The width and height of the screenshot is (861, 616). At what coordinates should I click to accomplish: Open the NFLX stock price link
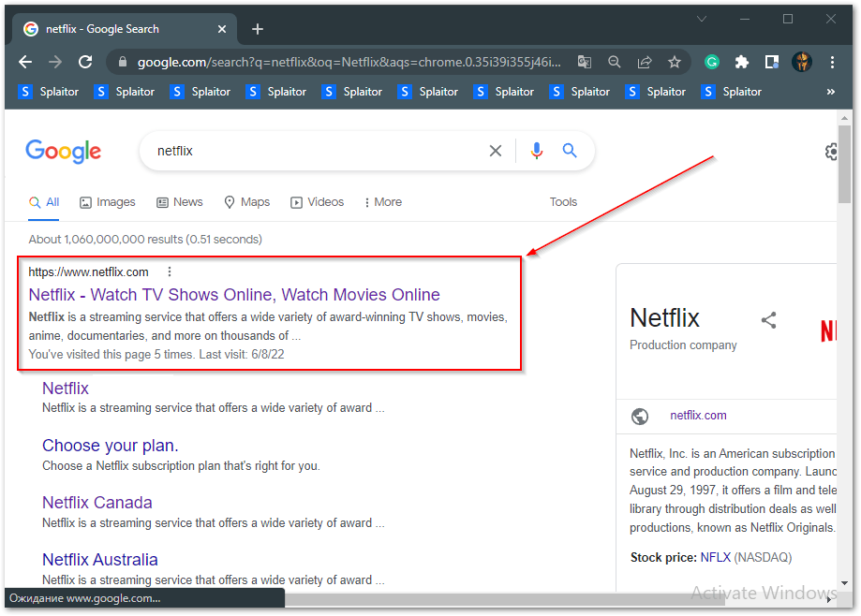715,557
